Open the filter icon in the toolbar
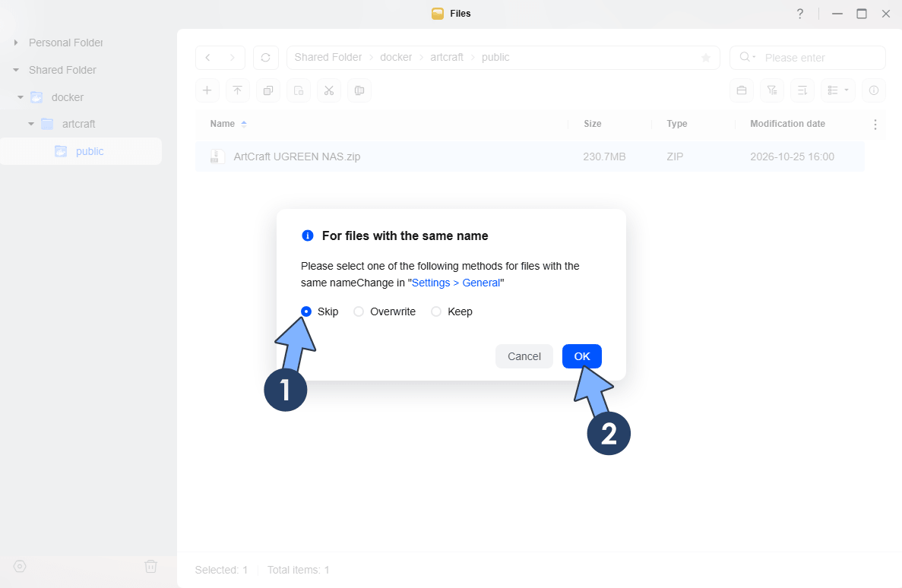The image size is (902, 588). click(772, 90)
